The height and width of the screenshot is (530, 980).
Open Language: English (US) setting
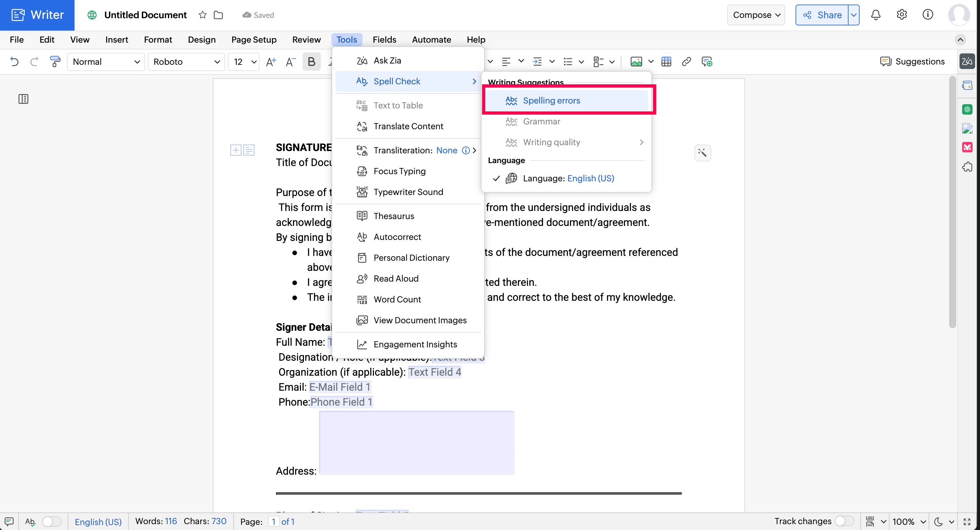pyautogui.click(x=568, y=178)
